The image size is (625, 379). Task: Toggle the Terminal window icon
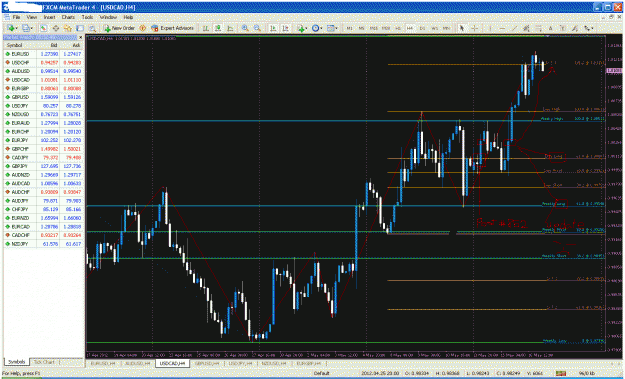click(x=80, y=28)
